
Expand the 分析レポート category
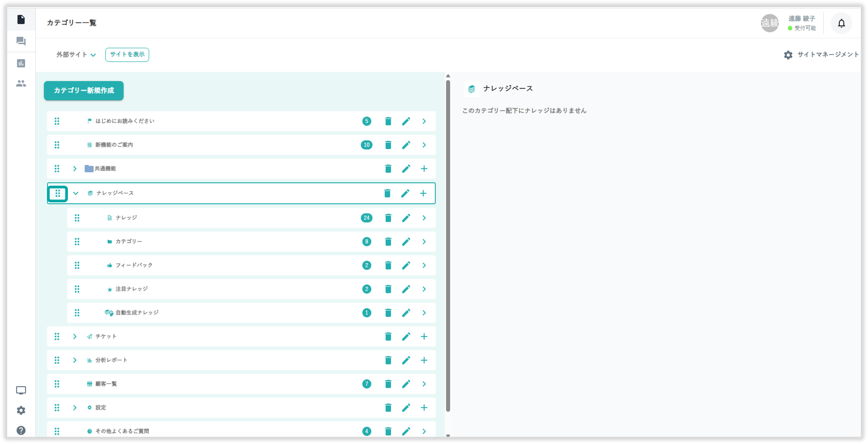pyautogui.click(x=75, y=360)
